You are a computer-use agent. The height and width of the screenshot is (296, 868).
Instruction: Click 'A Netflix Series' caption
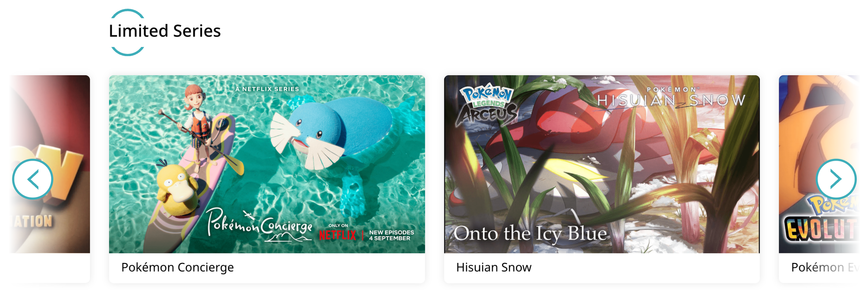point(267,89)
